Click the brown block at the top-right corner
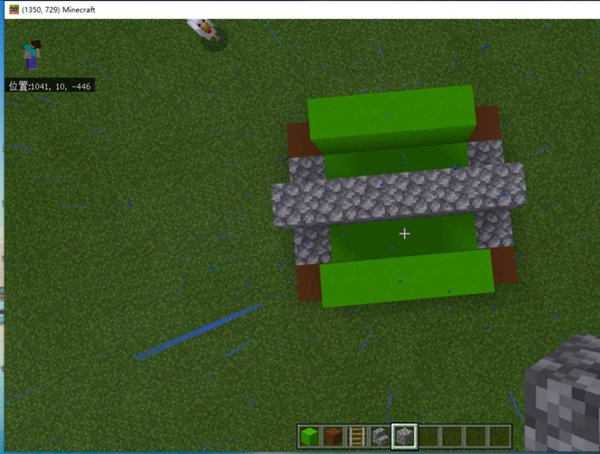 [x=487, y=123]
